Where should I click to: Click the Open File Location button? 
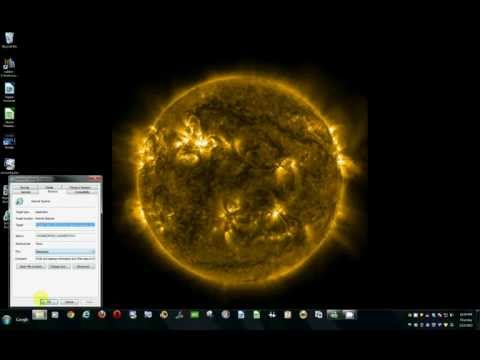pyautogui.click(x=31, y=267)
